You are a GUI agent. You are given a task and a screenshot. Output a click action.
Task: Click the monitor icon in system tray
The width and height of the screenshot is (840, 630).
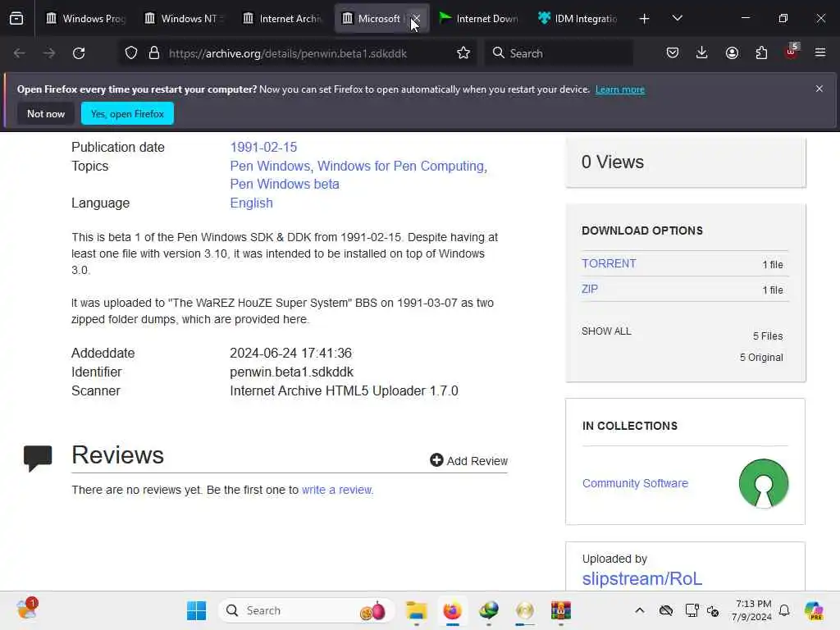pos(692,610)
